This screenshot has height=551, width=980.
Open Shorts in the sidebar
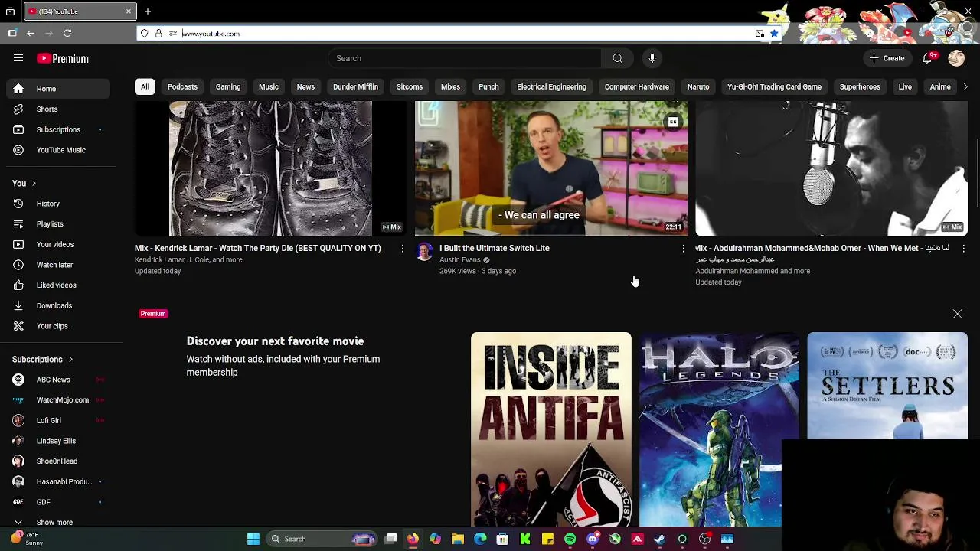[x=58, y=109]
